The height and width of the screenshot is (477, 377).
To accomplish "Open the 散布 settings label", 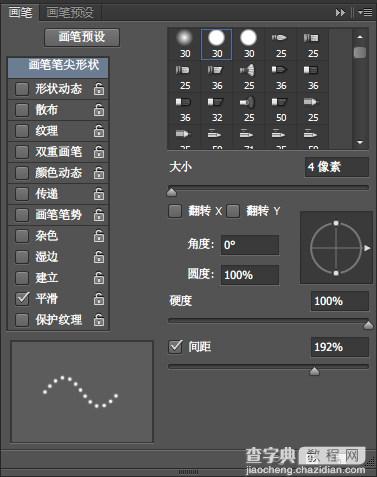I will (x=47, y=110).
